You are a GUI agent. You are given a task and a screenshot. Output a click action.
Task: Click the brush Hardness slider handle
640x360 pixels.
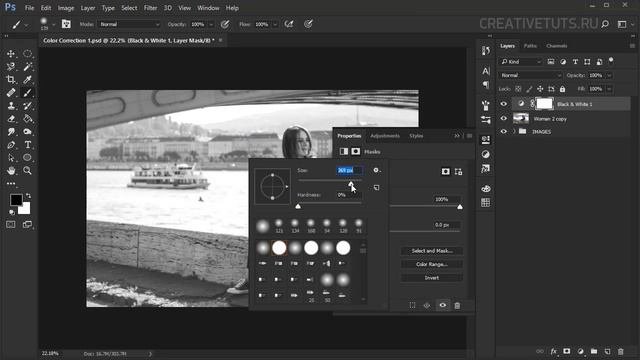point(298,206)
